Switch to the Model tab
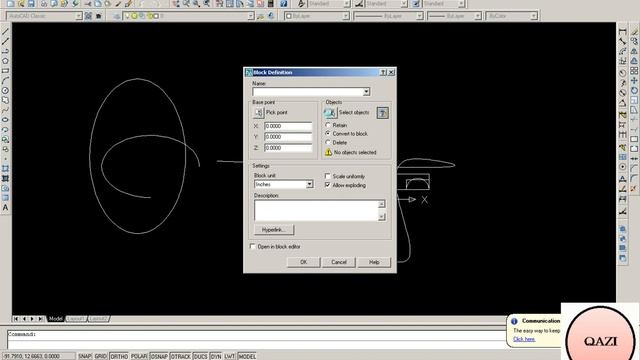The width and height of the screenshot is (640, 360). pos(56,319)
